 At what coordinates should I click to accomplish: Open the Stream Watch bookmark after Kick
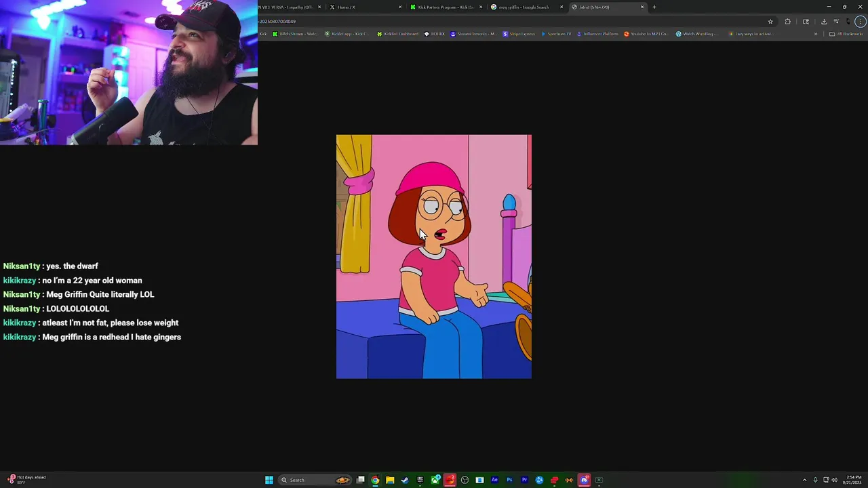[296, 34]
